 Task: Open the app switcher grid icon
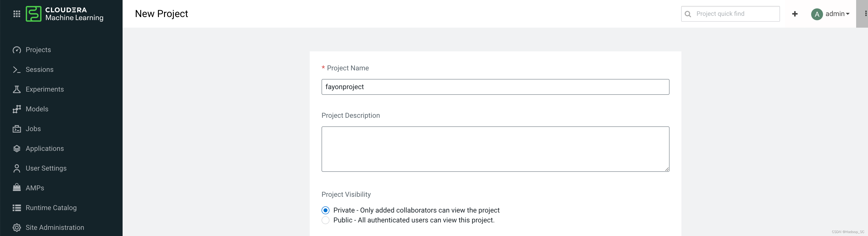click(17, 14)
